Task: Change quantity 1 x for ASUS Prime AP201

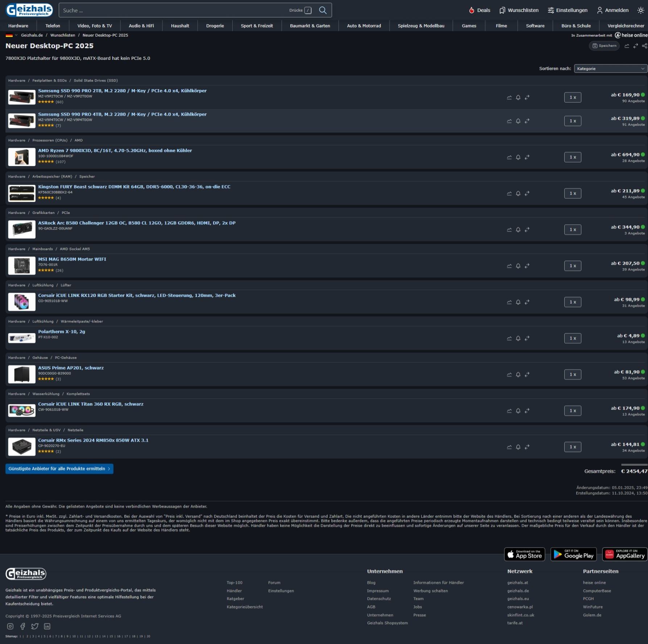Action: click(573, 375)
